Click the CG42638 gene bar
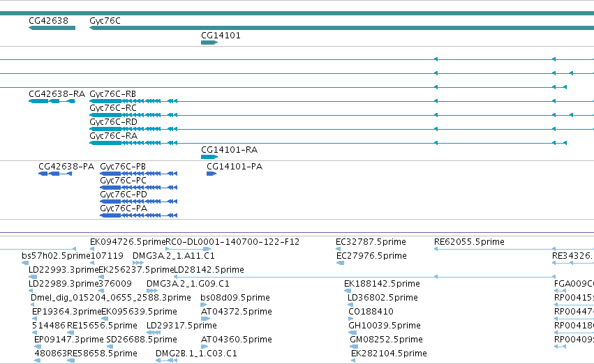Viewport: 594px width, 364px height. pos(52,28)
